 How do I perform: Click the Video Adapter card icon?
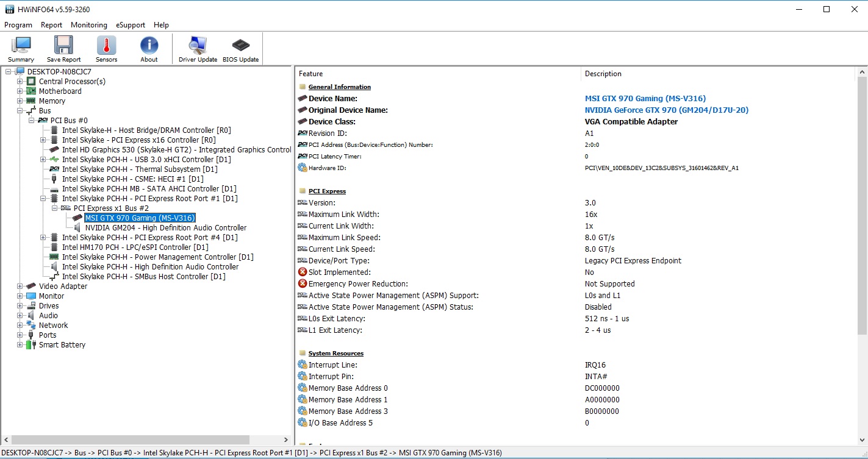coord(31,286)
